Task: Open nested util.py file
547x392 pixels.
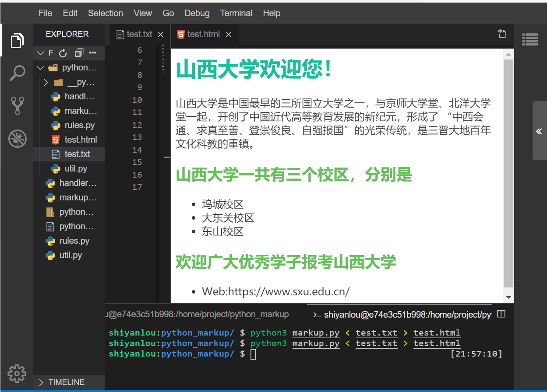Action: point(69,169)
